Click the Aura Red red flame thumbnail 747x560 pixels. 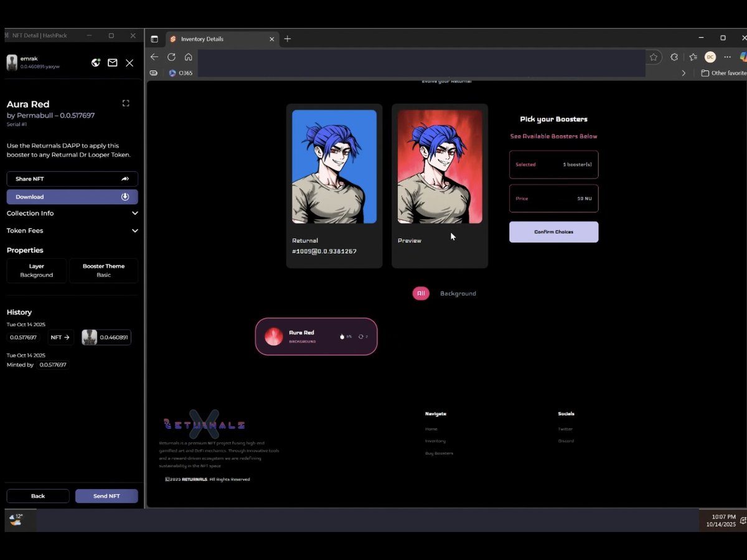tap(274, 337)
